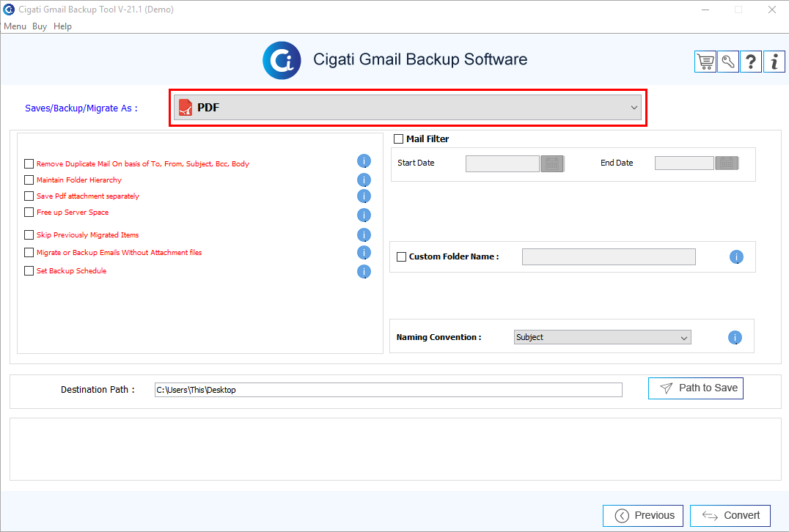This screenshot has width=789, height=532.
Task: Open the Help menu
Action: (x=62, y=26)
